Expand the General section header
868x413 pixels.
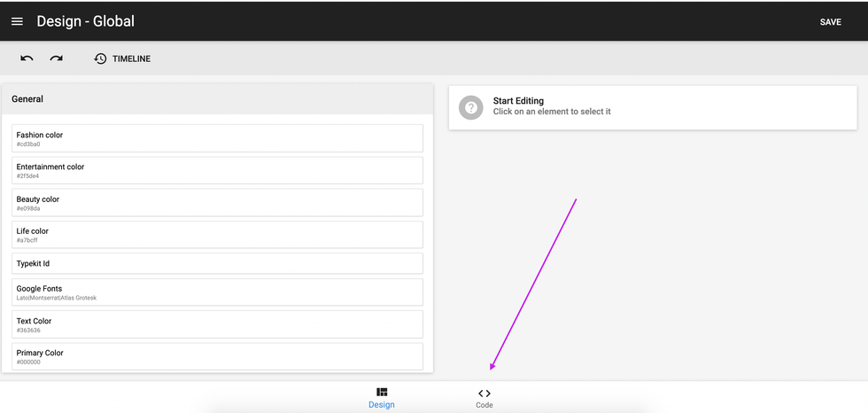click(x=217, y=99)
